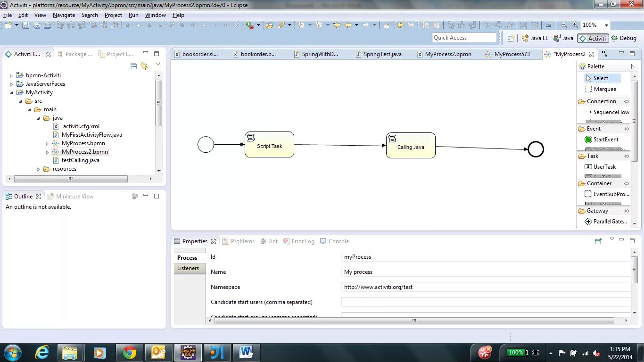This screenshot has height=362, width=644.
Task: Select the Calling Java task node
Action: [x=411, y=145]
